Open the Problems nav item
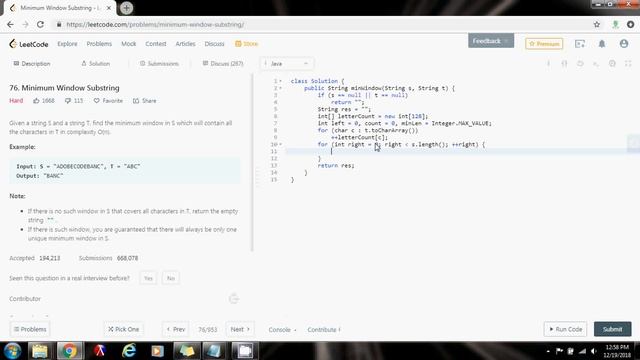 coord(99,44)
